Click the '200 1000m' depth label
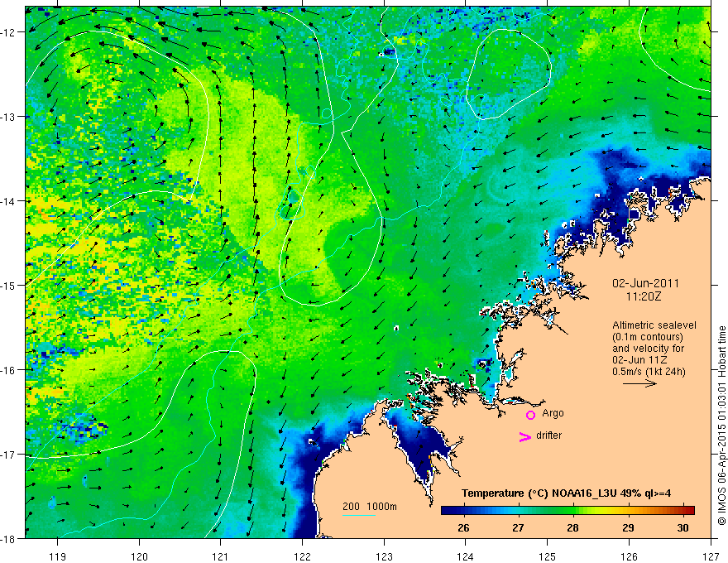728x563 pixels. [370, 507]
